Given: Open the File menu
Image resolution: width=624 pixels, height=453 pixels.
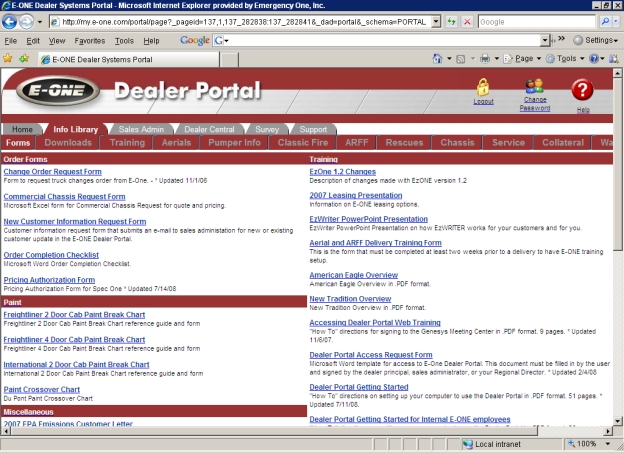Looking at the screenshot, I should coord(10,41).
